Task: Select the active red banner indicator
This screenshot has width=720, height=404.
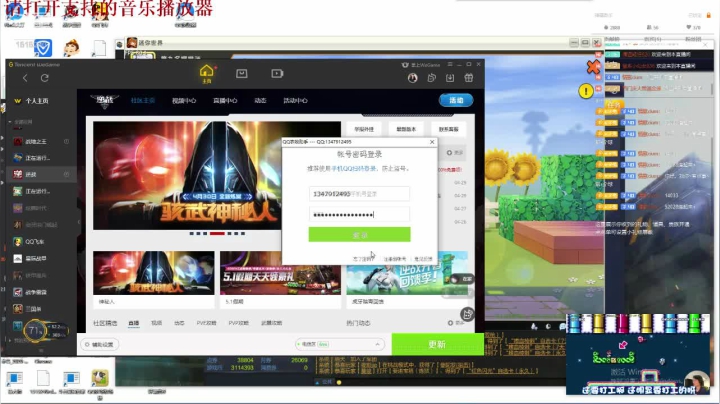Action: tap(217, 233)
